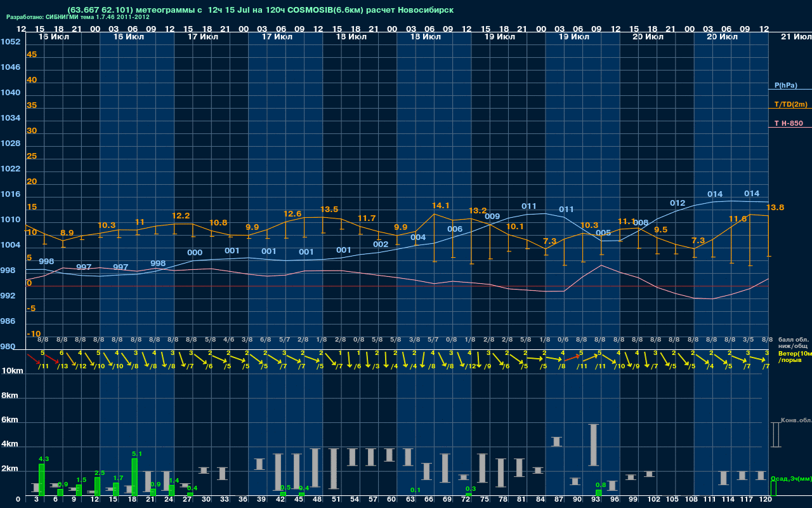Click temperature value 13.2 on orange curve
The image size is (812, 508).
click(x=478, y=211)
